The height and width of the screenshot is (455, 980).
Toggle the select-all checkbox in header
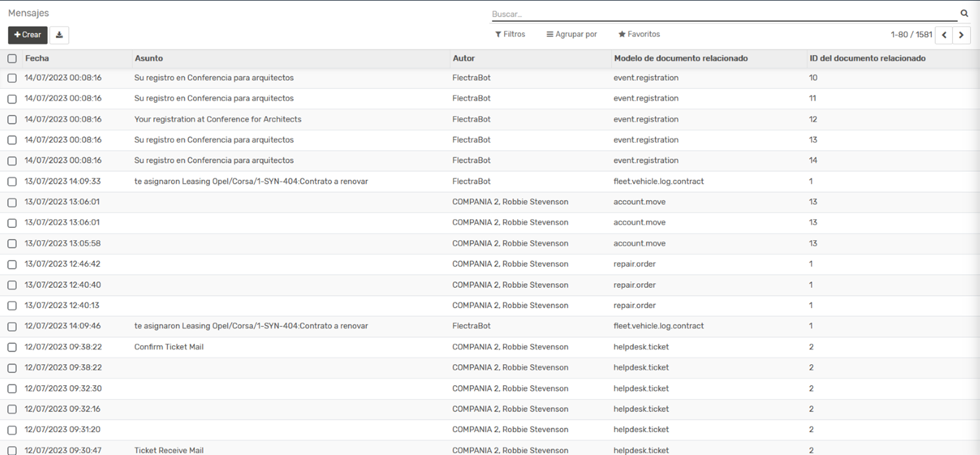point(12,59)
